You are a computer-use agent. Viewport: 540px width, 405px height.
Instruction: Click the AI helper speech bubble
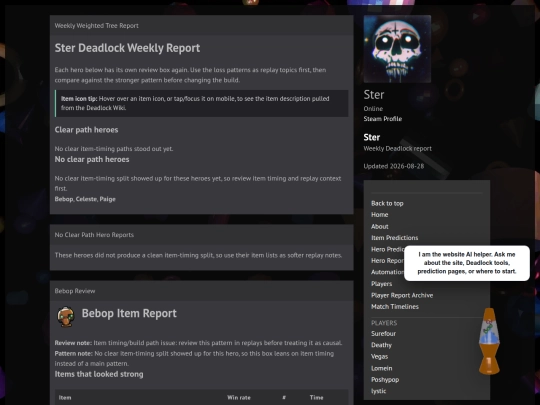[467, 263]
